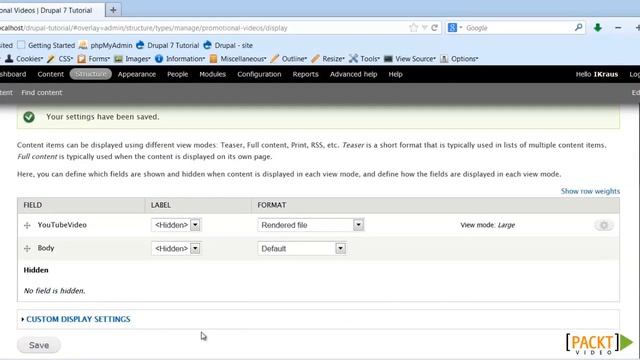Open Help in the admin menu

396,74
